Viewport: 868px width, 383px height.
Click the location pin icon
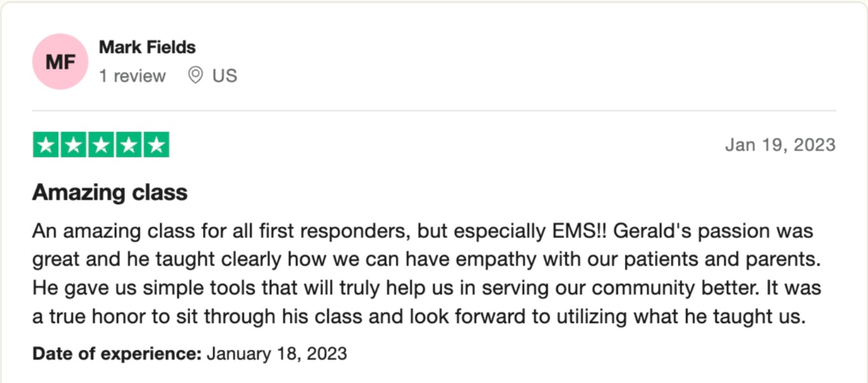195,76
